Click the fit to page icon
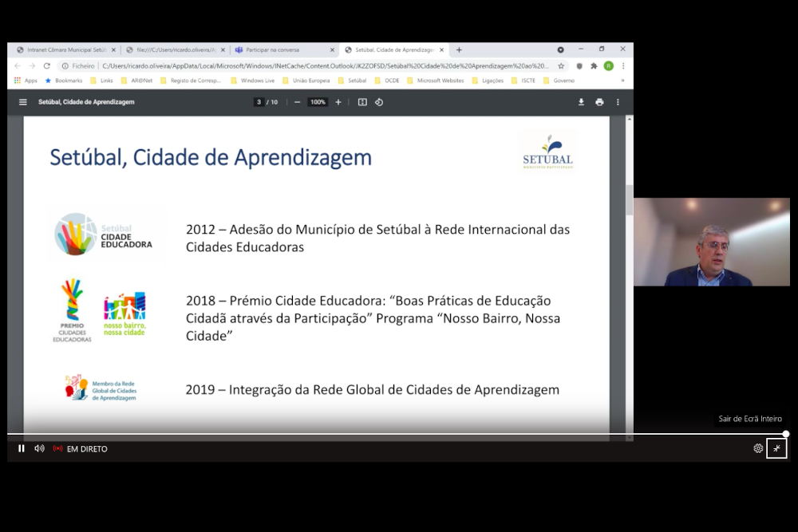798x532 pixels. [x=362, y=102]
